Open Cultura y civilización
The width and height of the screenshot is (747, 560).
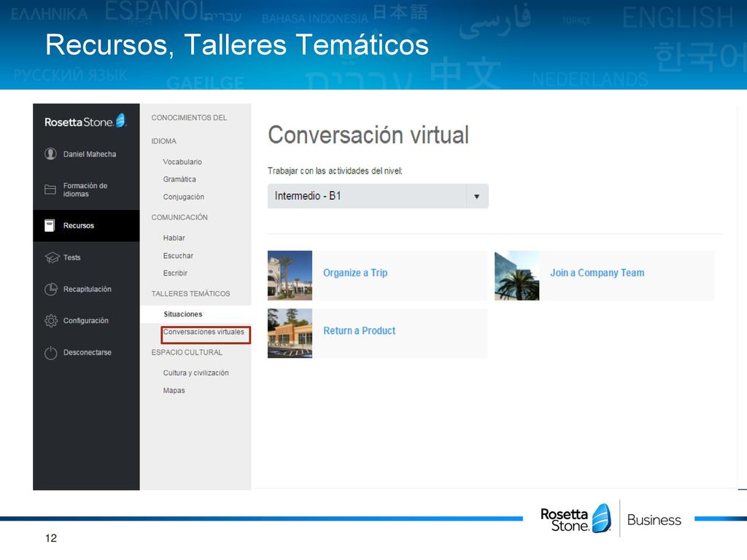click(196, 373)
